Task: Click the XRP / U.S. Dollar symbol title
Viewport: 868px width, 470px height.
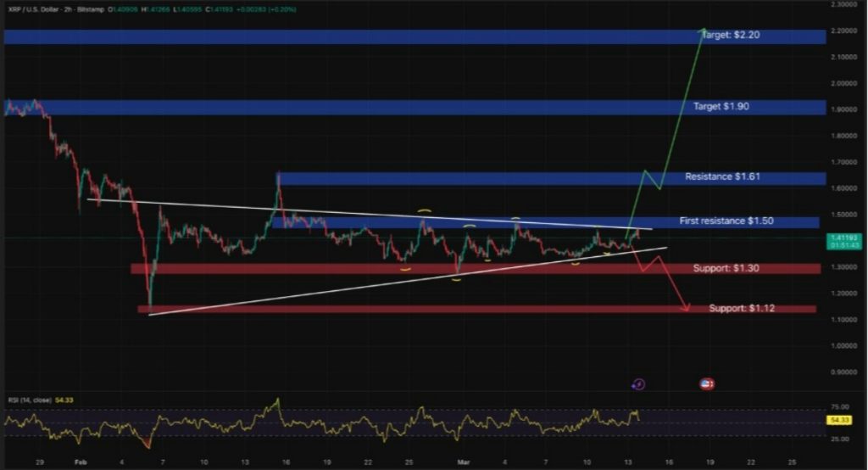Action: coord(33,9)
